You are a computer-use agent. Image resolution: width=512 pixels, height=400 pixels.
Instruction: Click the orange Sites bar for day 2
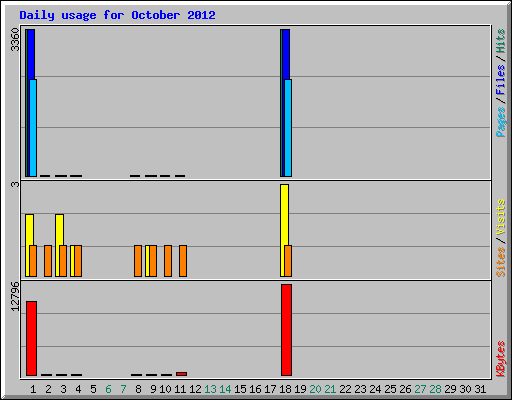pyautogui.click(x=48, y=261)
